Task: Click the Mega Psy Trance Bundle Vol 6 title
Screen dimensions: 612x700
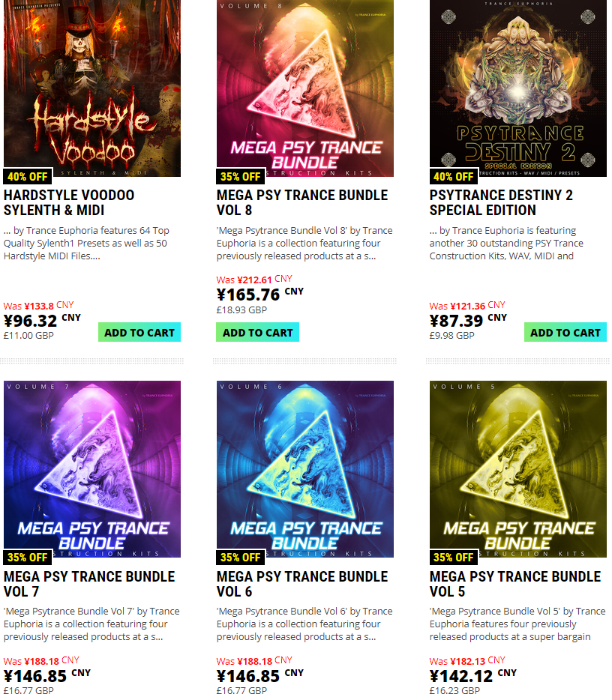Action: (x=302, y=584)
